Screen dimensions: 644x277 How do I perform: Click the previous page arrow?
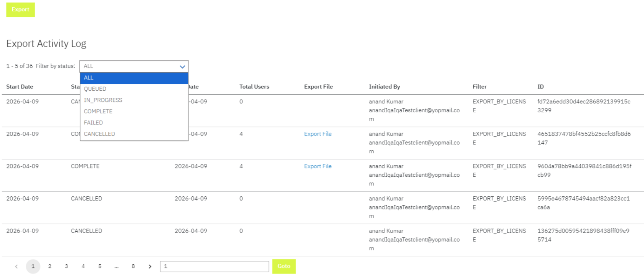16,266
